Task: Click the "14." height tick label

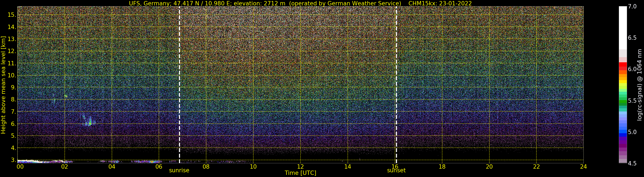Action: tap(12, 27)
